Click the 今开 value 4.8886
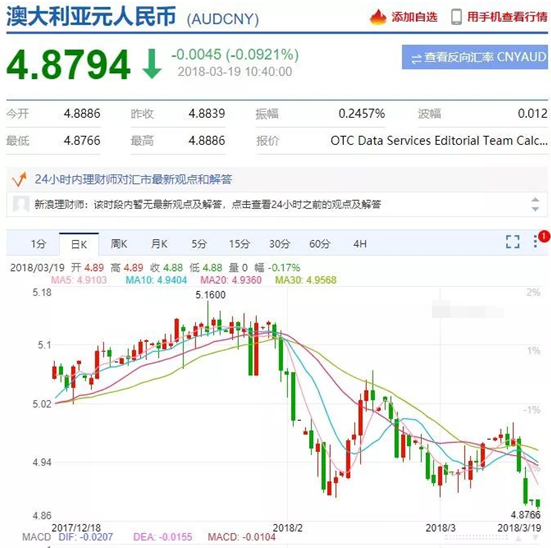 (x=82, y=114)
